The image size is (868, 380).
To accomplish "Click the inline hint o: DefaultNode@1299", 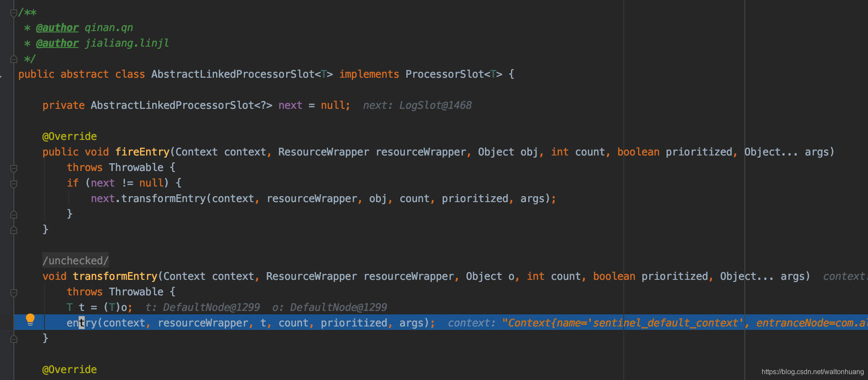I will coord(329,307).
